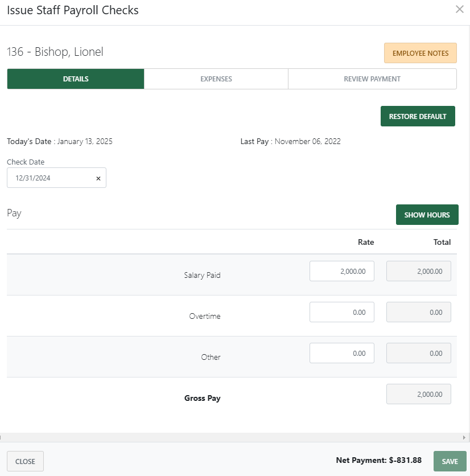Open Employee Notes
The height and width of the screenshot is (476, 470).
click(x=420, y=53)
